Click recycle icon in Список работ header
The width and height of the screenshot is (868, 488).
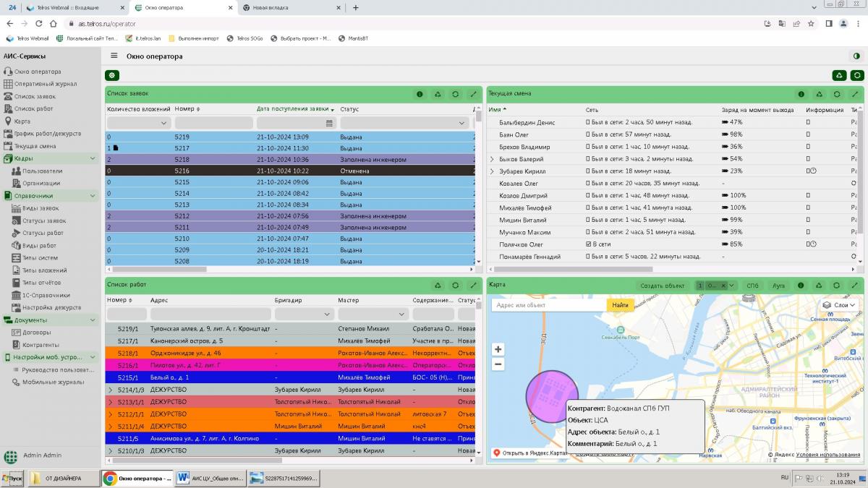tap(438, 286)
